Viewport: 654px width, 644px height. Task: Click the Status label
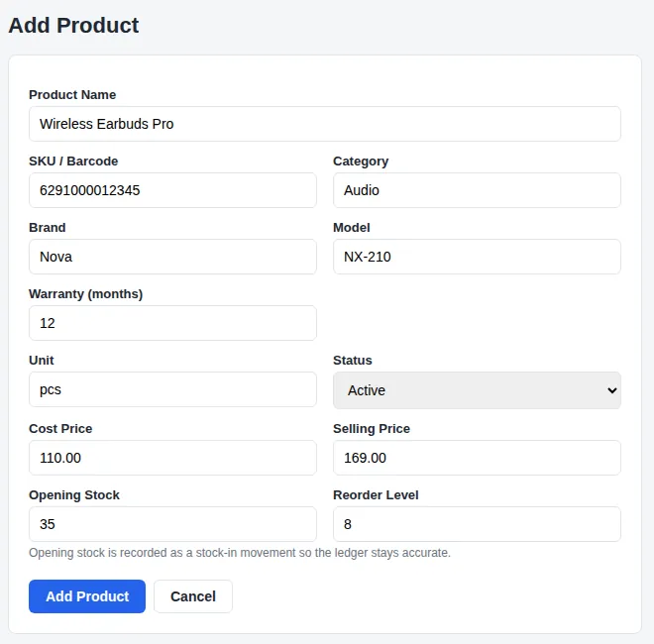pos(353,360)
